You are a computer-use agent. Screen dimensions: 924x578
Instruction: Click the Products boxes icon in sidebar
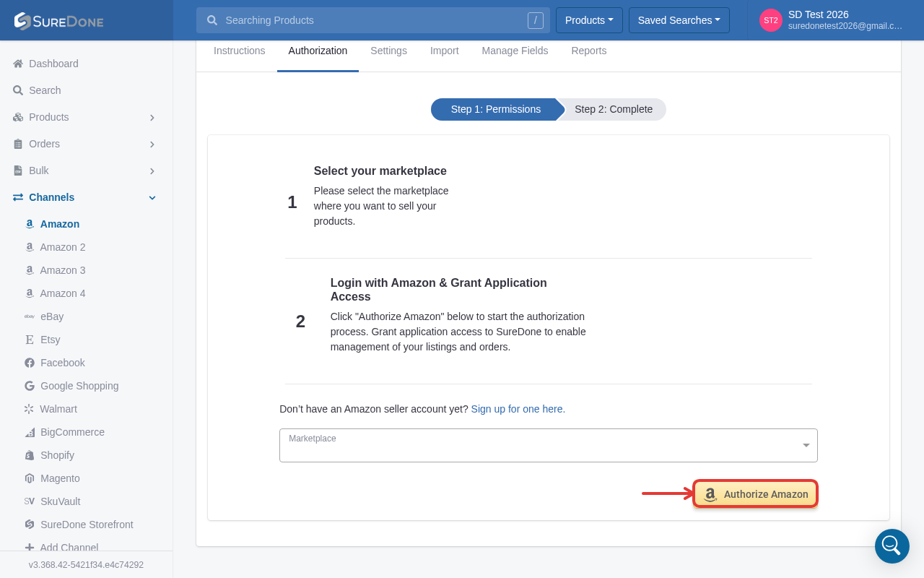coord(18,117)
